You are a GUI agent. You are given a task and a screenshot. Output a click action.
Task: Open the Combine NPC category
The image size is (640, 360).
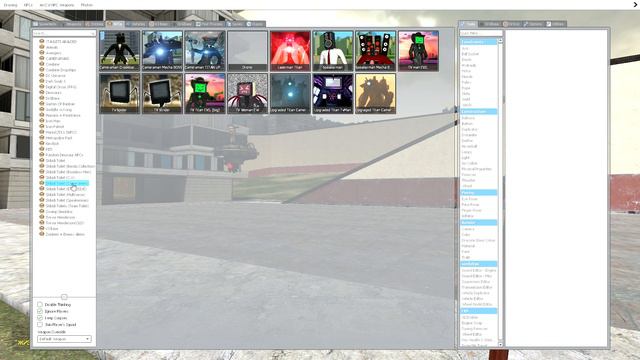(53, 64)
